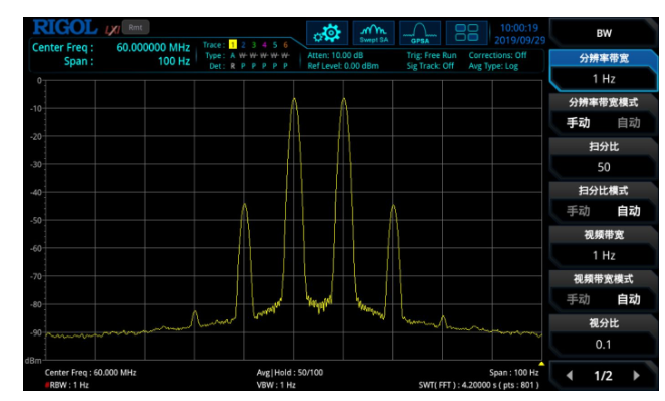Viewport: 665px width, 401px height.
Task: Open the 视频带宽 1 Hz menu item
Action: click(x=604, y=246)
